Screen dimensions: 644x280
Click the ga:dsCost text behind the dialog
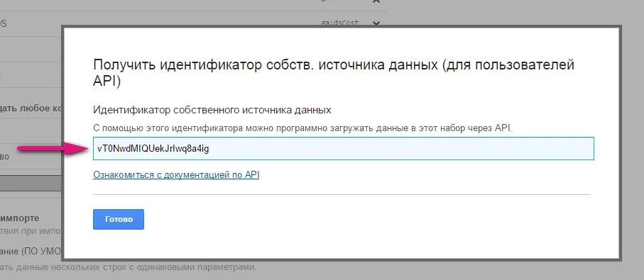point(339,23)
